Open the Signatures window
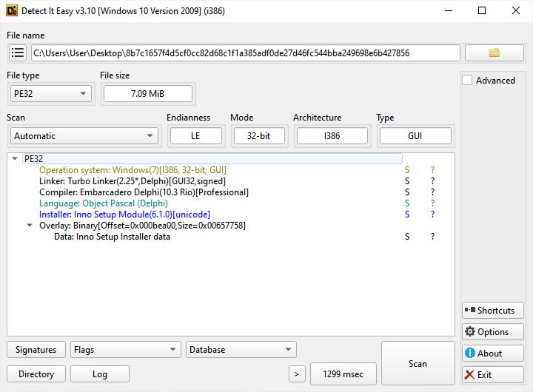The width and height of the screenshot is (533, 392). click(36, 350)
